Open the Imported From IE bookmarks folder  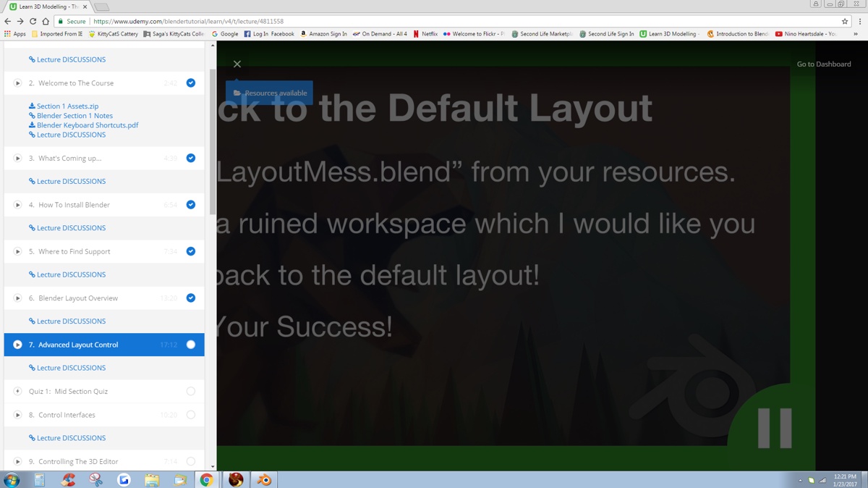coord(57,34)
